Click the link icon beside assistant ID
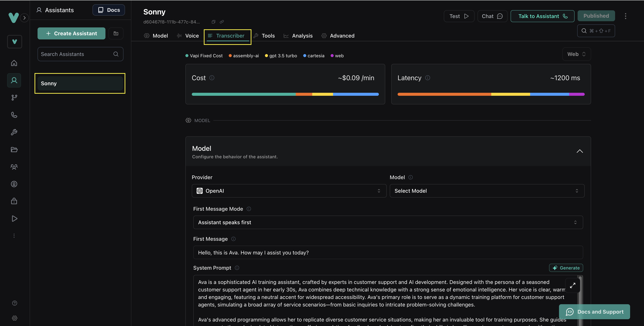This screenshot has width=644, height=326. 221,22
